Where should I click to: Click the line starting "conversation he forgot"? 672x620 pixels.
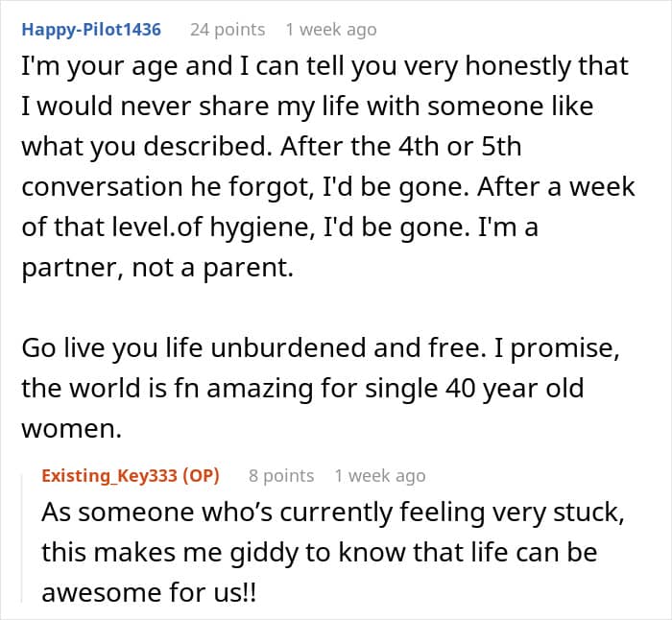tap(328, 187)
